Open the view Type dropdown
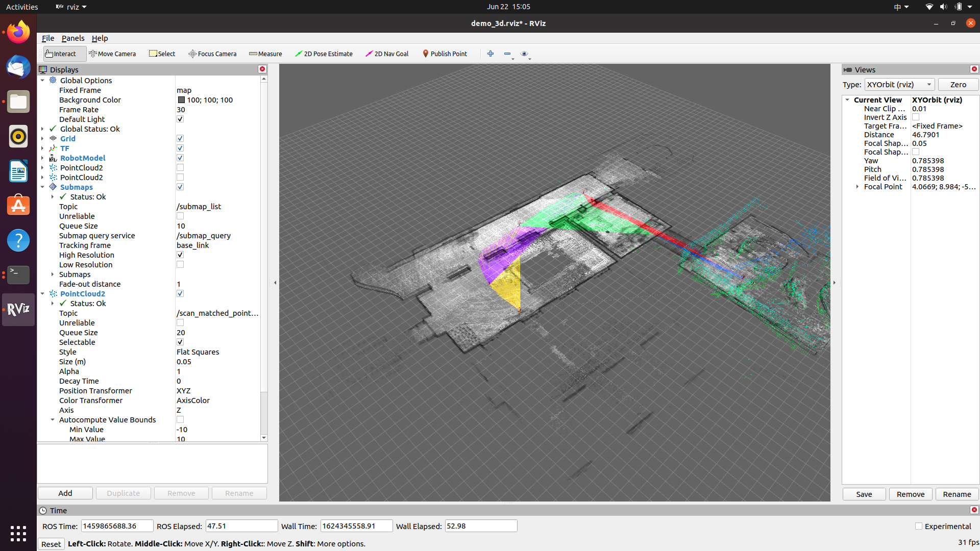 (899, 85)
